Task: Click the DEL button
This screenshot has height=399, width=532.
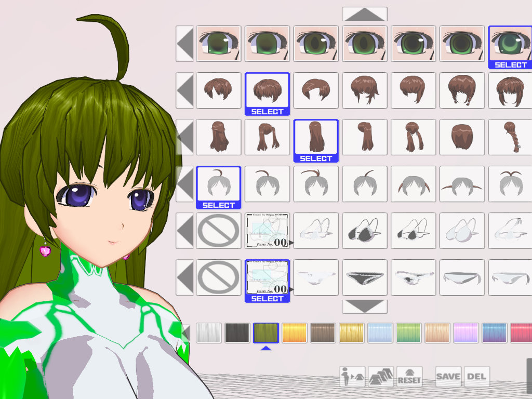Action: tap(476, 377)
